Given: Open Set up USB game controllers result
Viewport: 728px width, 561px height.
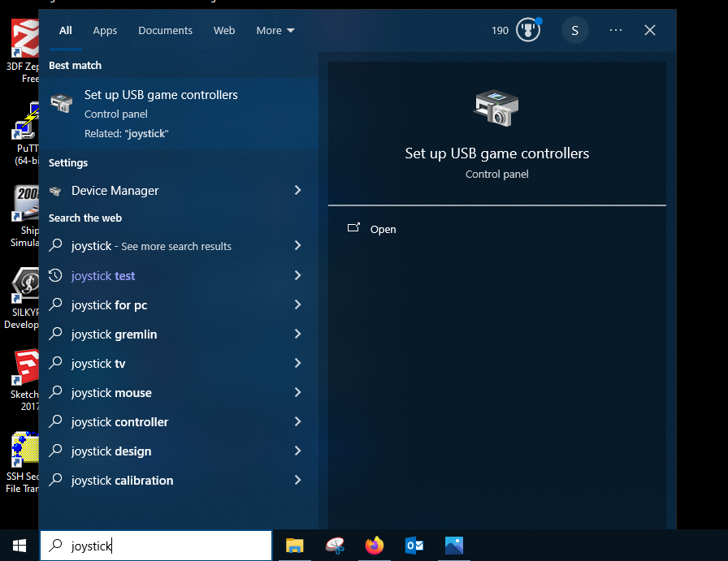Looking at the screenshot, I should pos(179,114).
